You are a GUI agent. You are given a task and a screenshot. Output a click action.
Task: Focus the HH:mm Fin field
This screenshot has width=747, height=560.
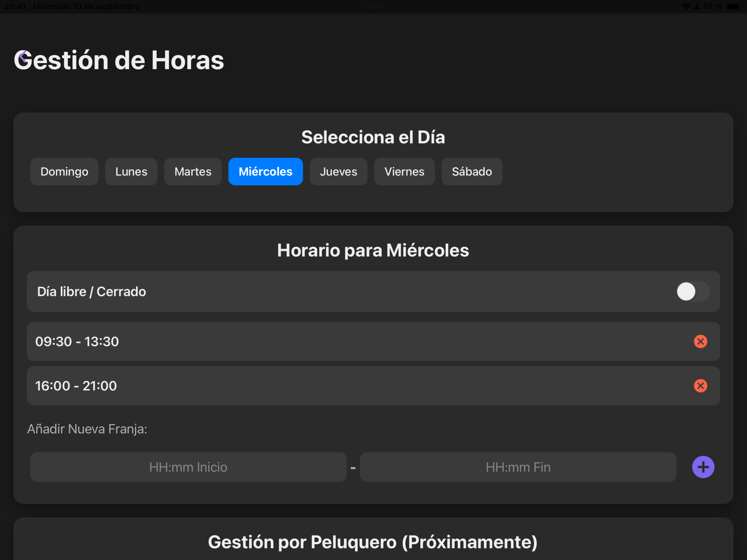pyautogui.click(x=518, y=467)
